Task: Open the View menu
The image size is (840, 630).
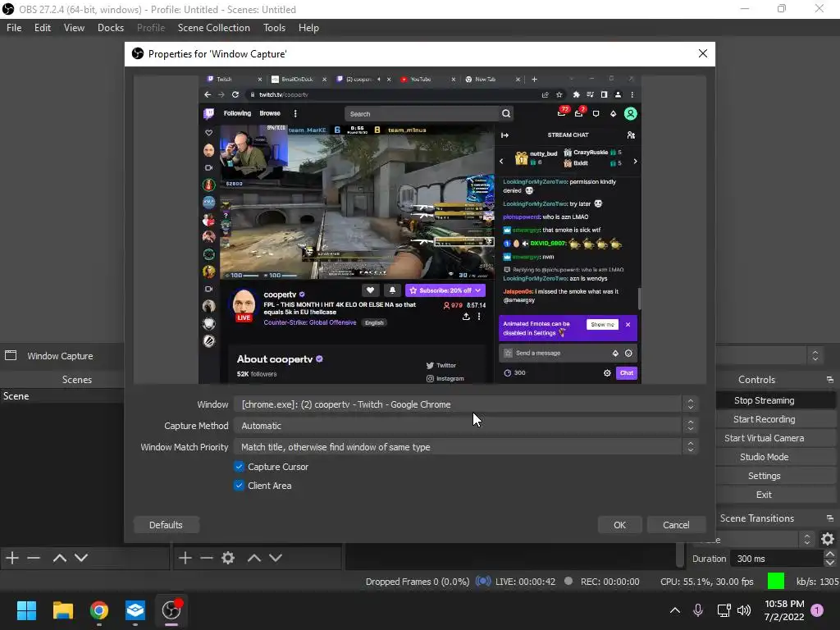Action: pyautogui.click(x=74, y=28)
